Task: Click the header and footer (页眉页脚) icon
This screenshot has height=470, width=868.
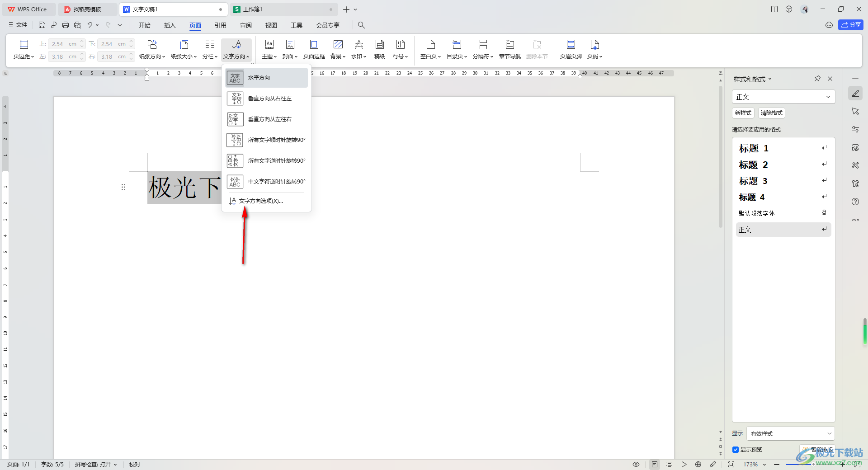Action: [x=571, y=44]
